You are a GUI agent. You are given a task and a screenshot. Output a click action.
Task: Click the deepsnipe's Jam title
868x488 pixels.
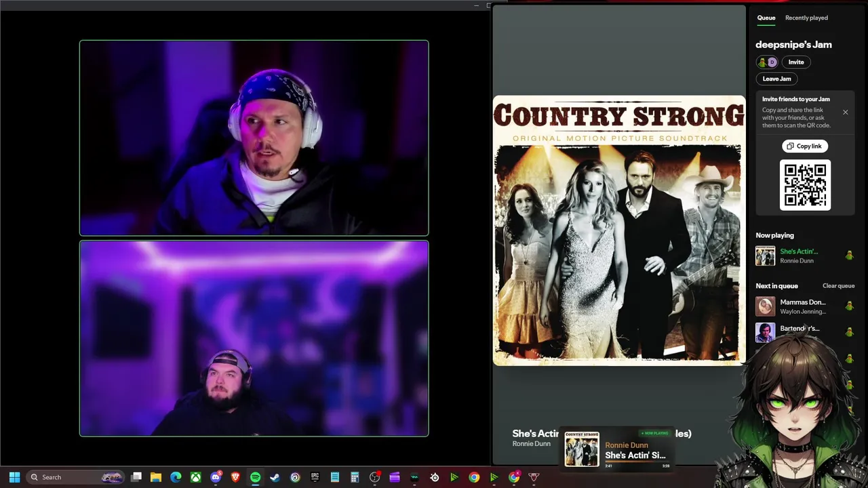point(793,45)
